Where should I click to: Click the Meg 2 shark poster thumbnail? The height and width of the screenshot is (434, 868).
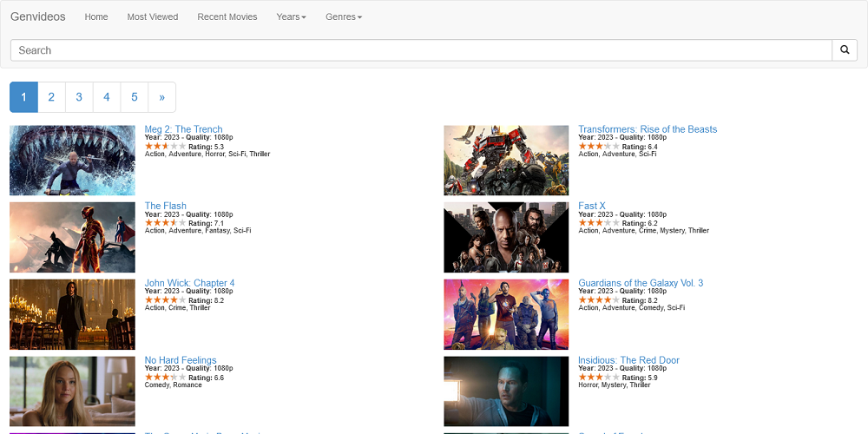click(x=73, y=161)
